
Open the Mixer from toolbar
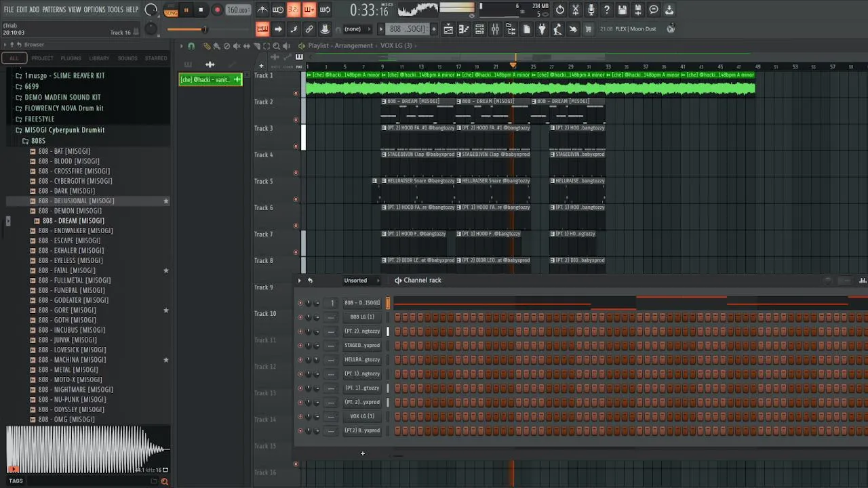pos(495,29)
